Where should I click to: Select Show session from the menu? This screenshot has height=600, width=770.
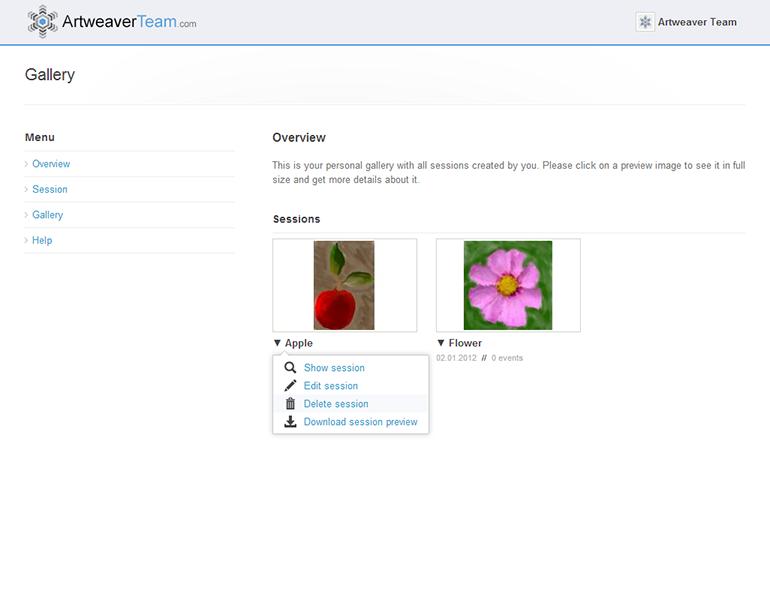point(334,368)
